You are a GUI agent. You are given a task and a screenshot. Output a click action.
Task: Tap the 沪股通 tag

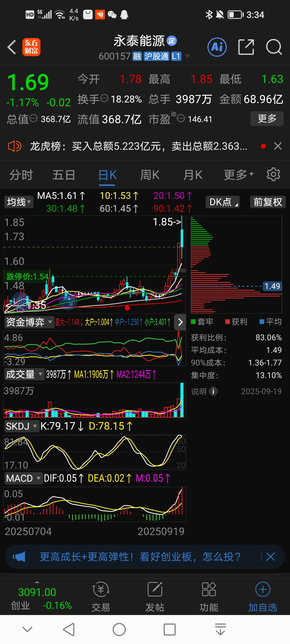(x=157, y=56)
